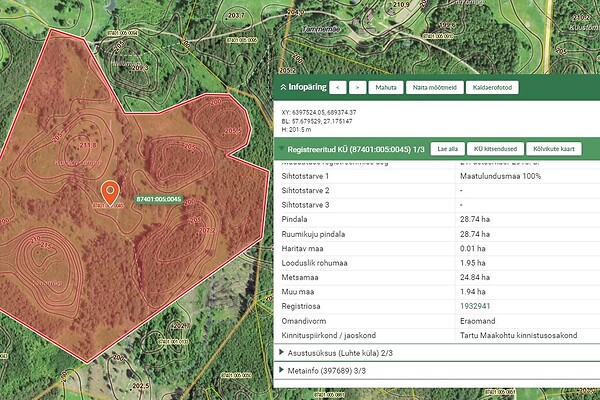Select Metsamaa value 24.84 ha
The image size is (600, 400).
click(x=475, y=277)
